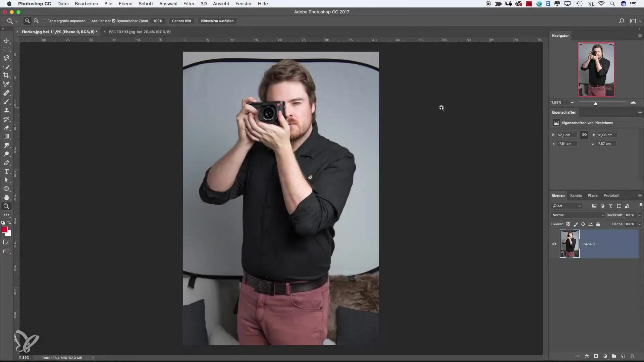The height and width of the screenshot is (362, 644).
Task: Select the Crop tool
Action: (6, 75)
